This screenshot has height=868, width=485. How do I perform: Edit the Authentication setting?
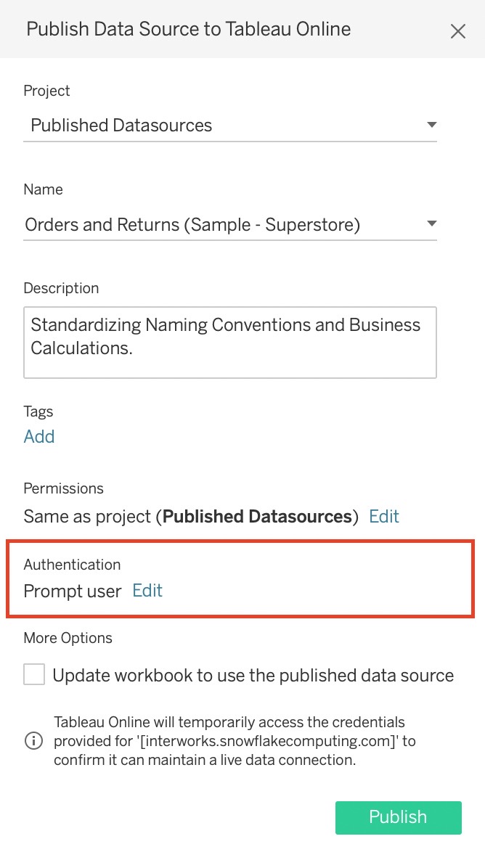(147, 591)
